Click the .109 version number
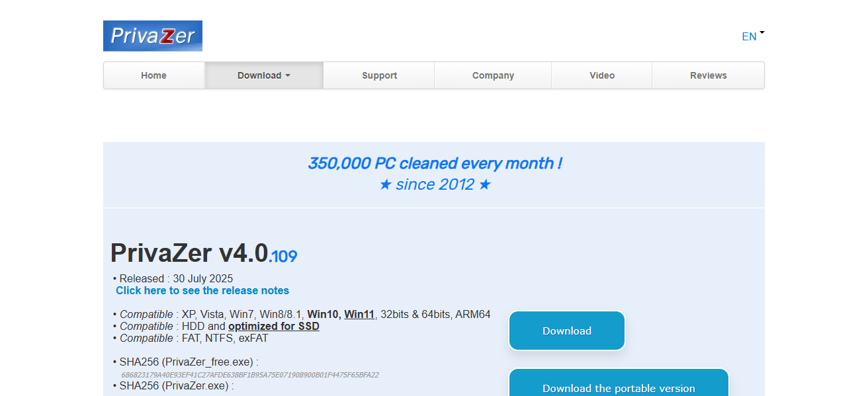The height and width of the screenshot is (396, 868). point(283,257)
